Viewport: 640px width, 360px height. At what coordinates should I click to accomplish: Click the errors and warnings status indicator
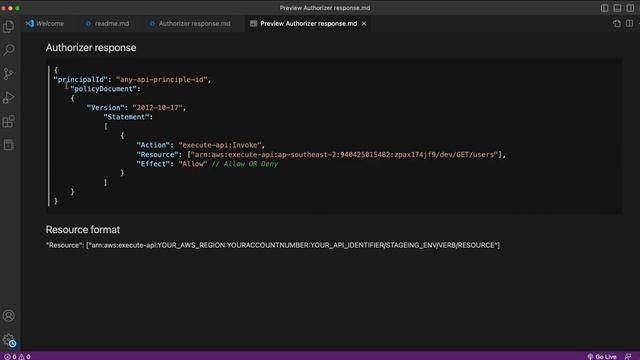tap(17, 356)
